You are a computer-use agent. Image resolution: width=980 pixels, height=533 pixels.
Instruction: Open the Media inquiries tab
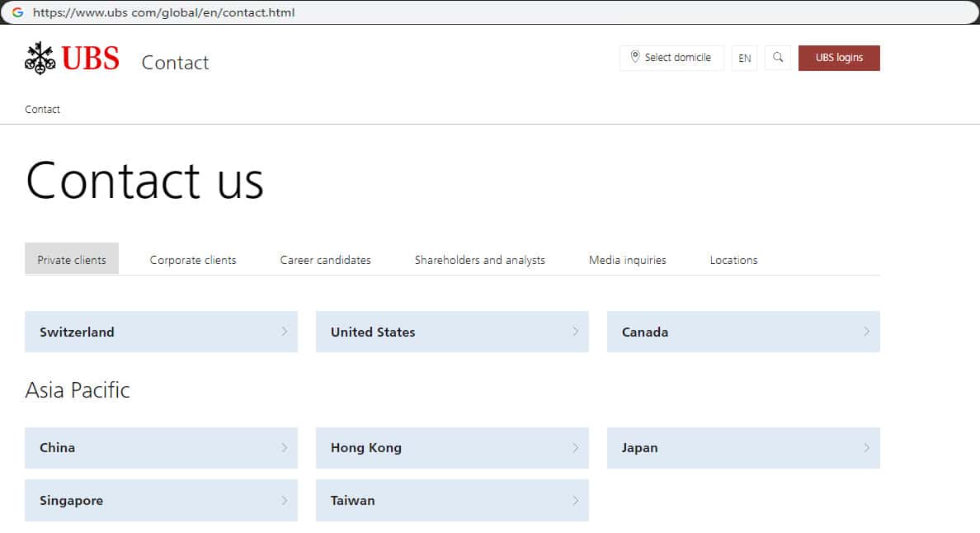pos(627,260)
